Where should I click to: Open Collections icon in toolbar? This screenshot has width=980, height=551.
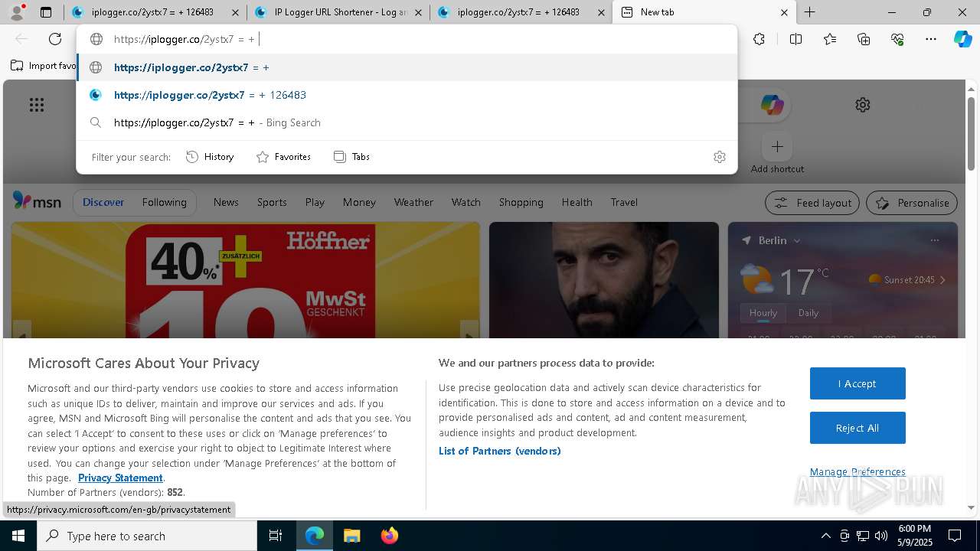[x=864, y=39]
